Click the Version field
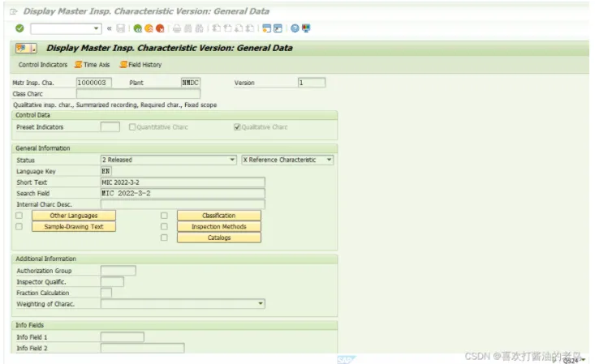The image size is (595, 364). pyautogui.click(x=312, y=83)
